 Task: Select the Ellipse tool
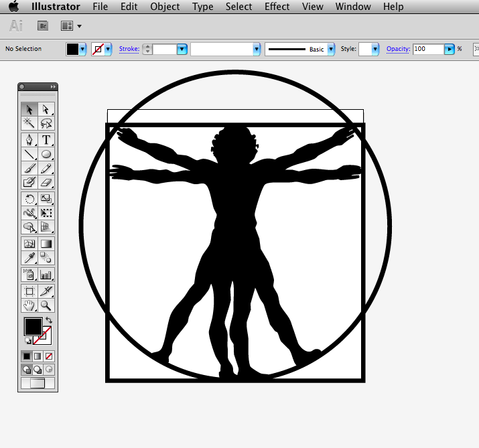(x=46, y=154)
